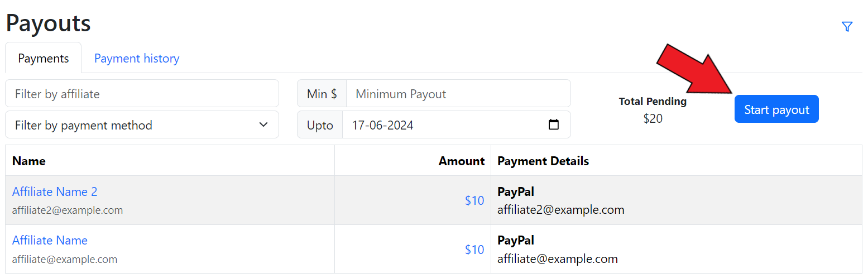
Task: Click the Filter by affiliate field
Action: 142,94
